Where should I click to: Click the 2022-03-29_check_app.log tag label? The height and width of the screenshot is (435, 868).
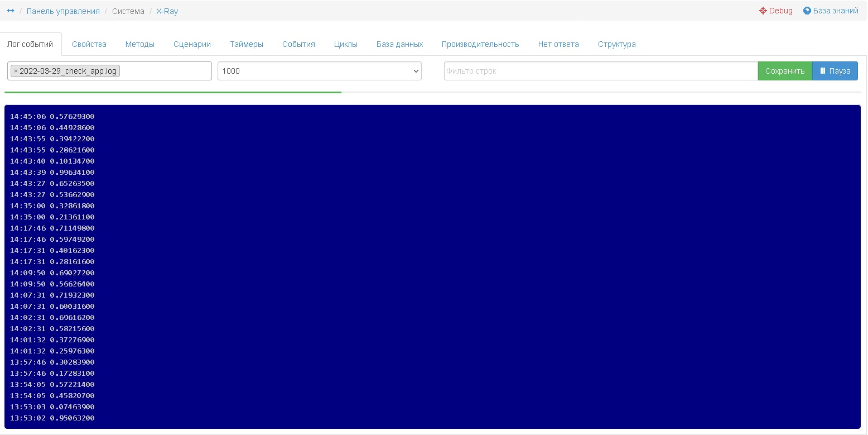68,71
